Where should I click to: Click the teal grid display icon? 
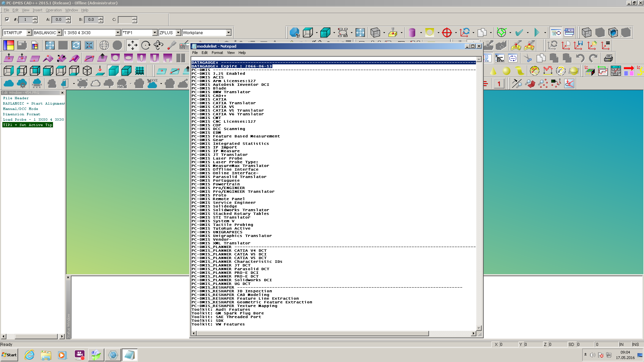point(140,71)
